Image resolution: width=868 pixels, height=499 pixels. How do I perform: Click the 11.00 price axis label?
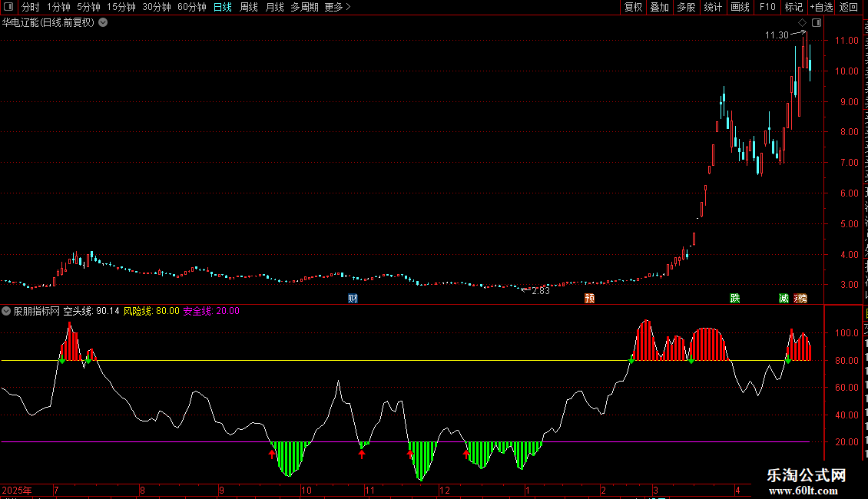[x=847, y=41]
